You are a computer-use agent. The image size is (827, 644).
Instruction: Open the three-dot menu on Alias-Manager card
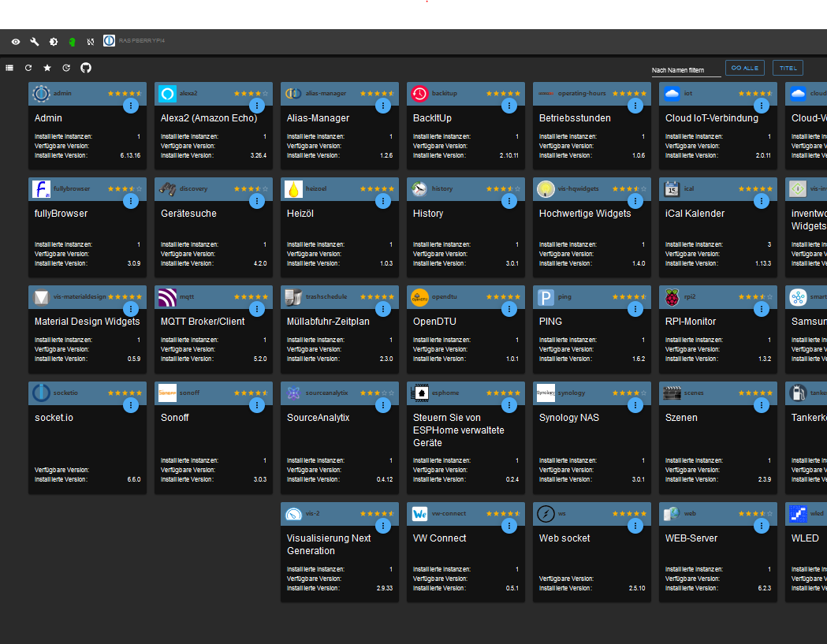(x=383, y=106)
